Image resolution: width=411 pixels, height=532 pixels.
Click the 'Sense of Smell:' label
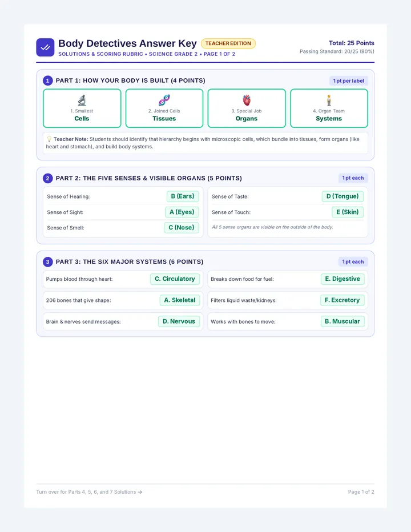(66, 228)
